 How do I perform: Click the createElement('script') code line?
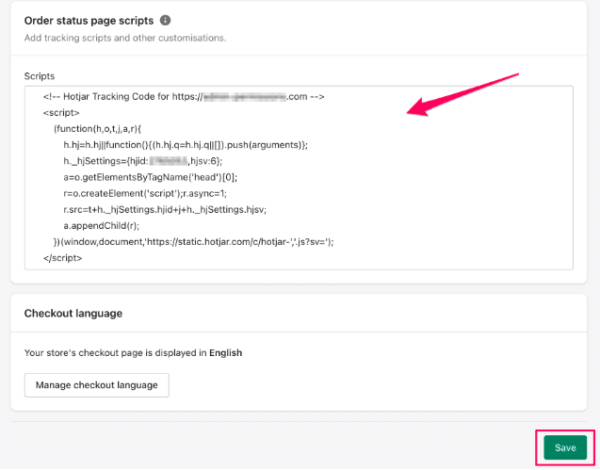tap(145, 193)
